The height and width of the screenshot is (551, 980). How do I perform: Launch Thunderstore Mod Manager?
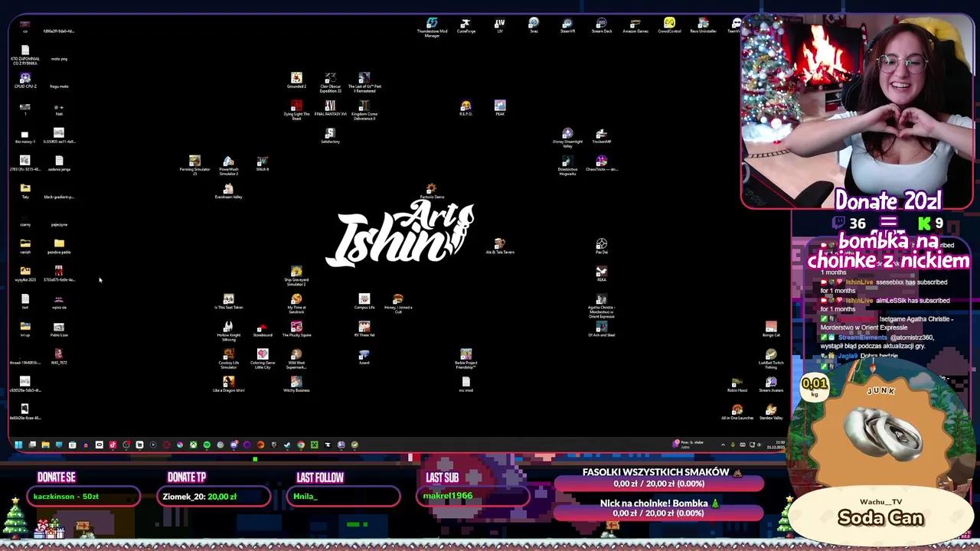(x=432, y=23)
